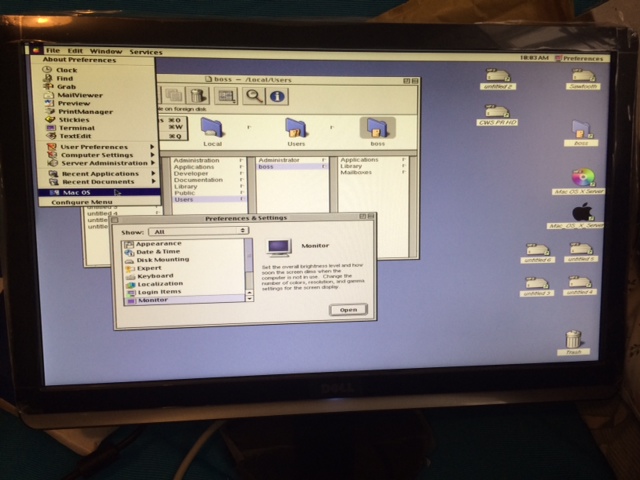The height and width of the screenshot is (480, 640).
Task: Select Login Items in preferences list
Action: point(159,292)
